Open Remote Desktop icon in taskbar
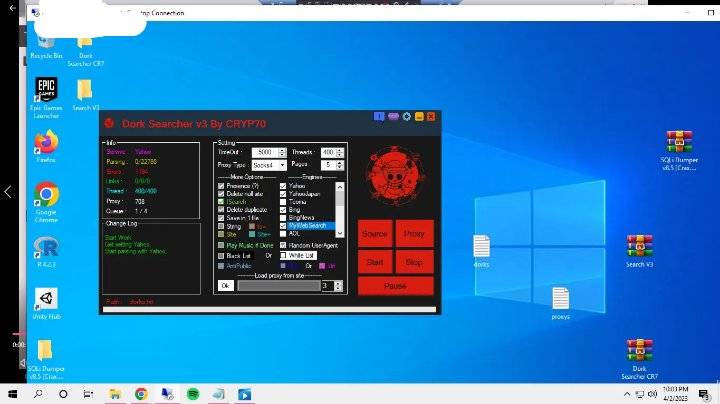 (167, 394)
